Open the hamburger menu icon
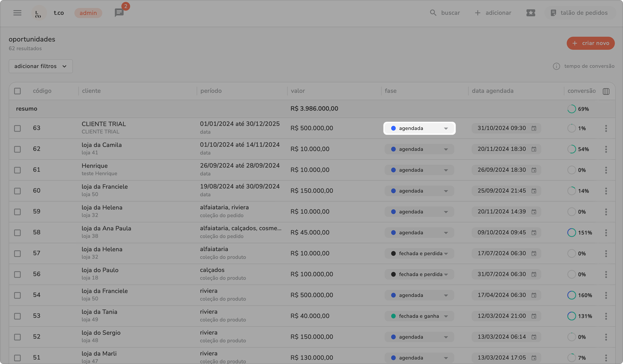This screenshot has width=623, height=364. click(x=17, y=13)
